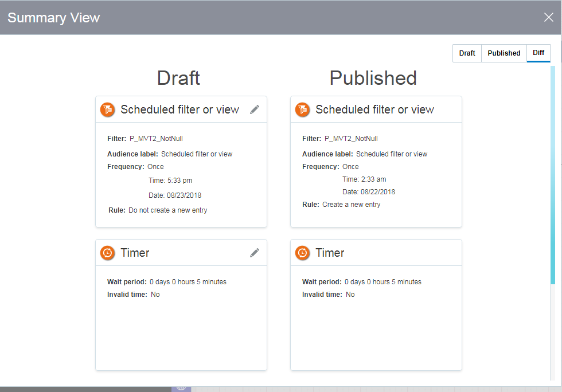Click Published Audience label value

392,154
